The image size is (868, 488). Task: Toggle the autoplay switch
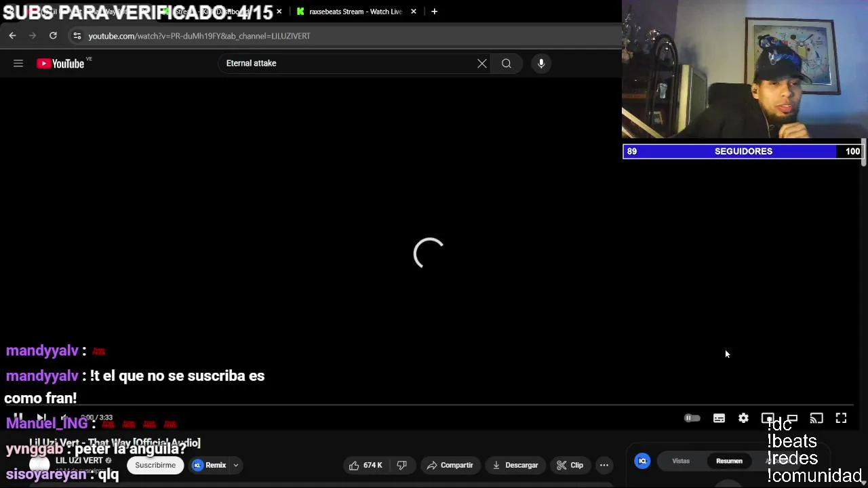[x=692, y=418]
